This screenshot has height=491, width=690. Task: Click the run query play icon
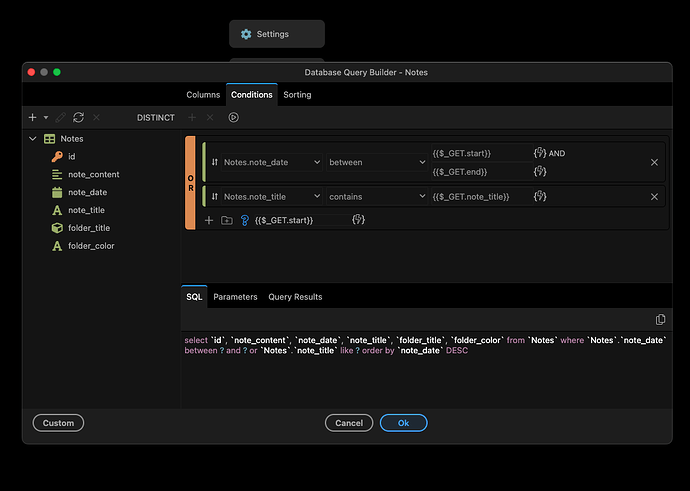click(233, 117)
